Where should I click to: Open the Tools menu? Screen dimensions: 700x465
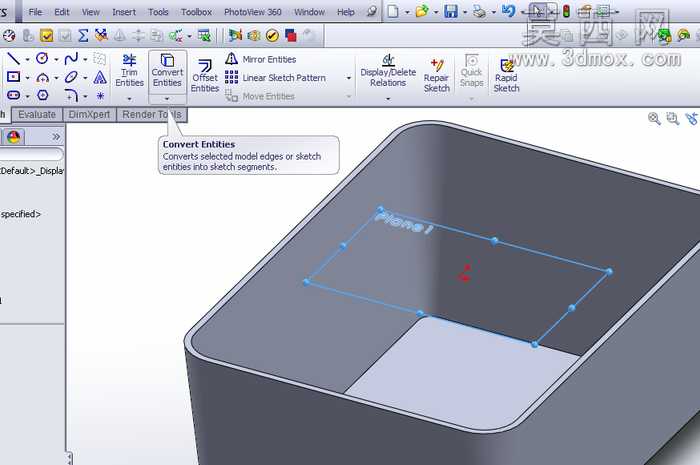(158, 12)
